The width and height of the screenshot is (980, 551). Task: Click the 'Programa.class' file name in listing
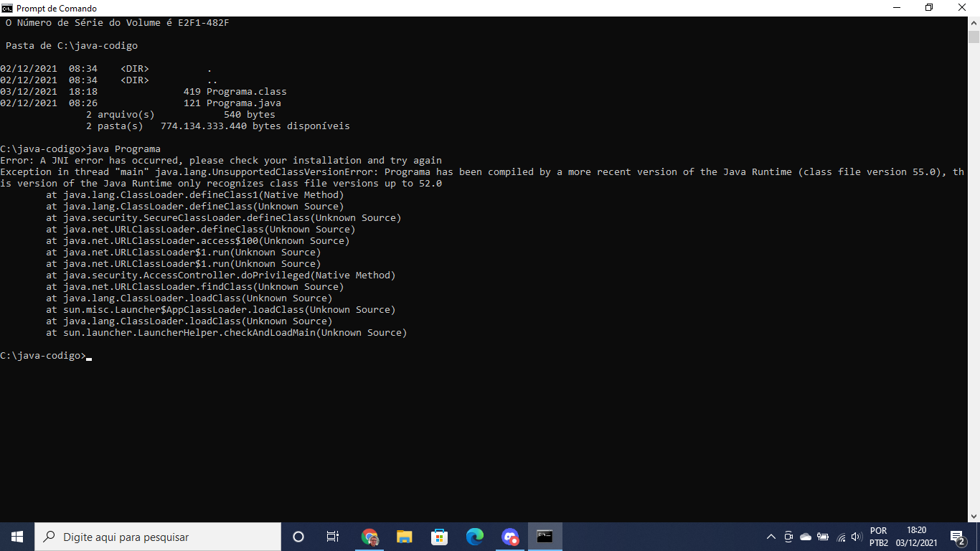point(247,92)
